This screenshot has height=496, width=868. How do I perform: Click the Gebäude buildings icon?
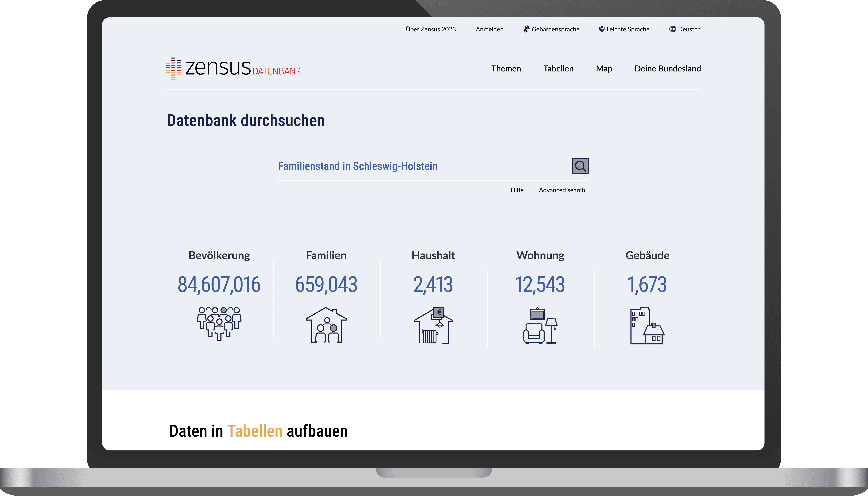pos(647,326)
